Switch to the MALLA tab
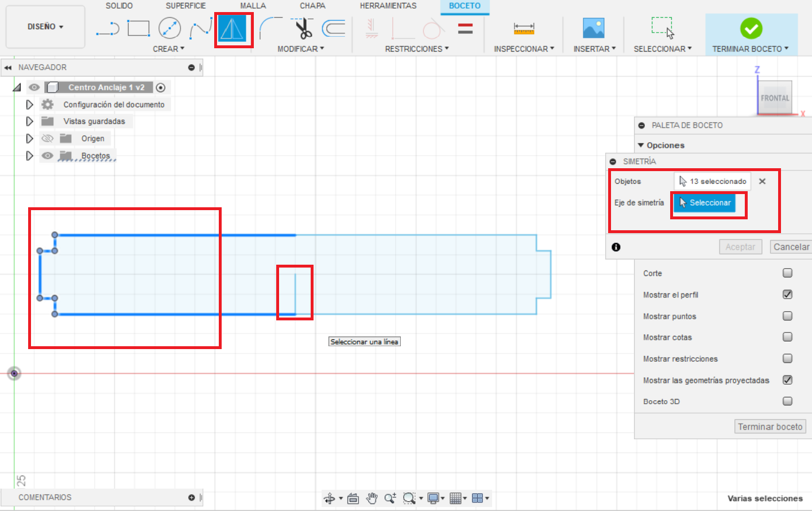 pos(253,6)
